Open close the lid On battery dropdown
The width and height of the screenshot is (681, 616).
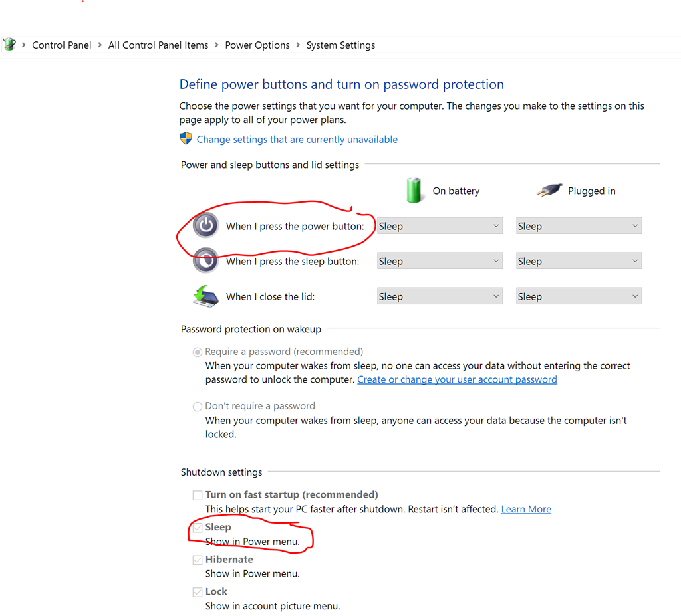tap(440, 296)
